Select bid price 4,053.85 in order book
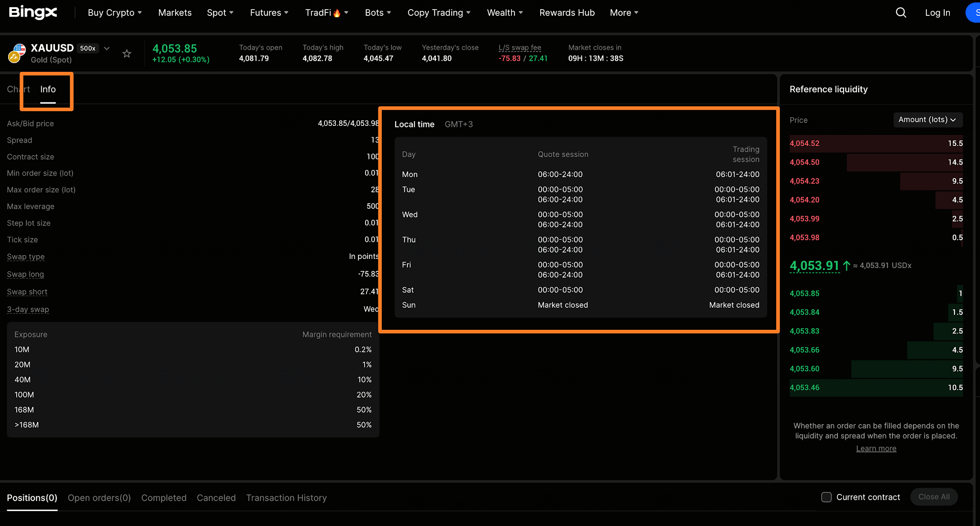 pyautogui.click(x=805, y=293)
